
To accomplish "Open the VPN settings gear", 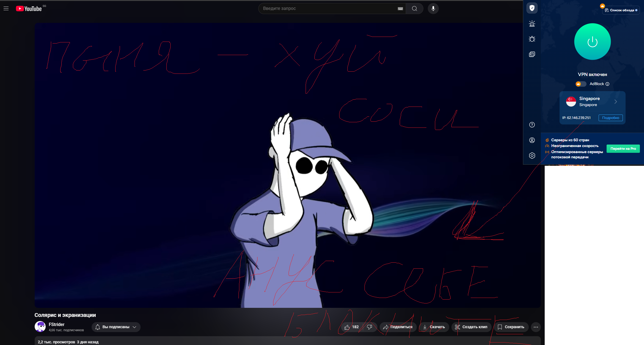I will (532, 156).
